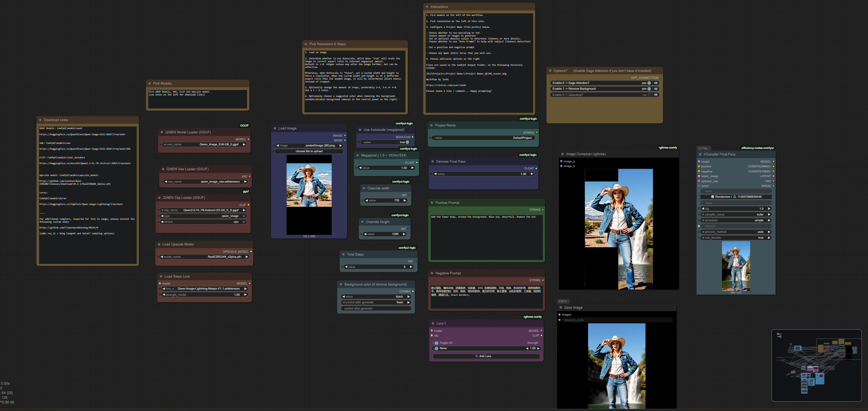
Task: Click collapse dot on Instructions note
Action: click(x=427, y=7)
